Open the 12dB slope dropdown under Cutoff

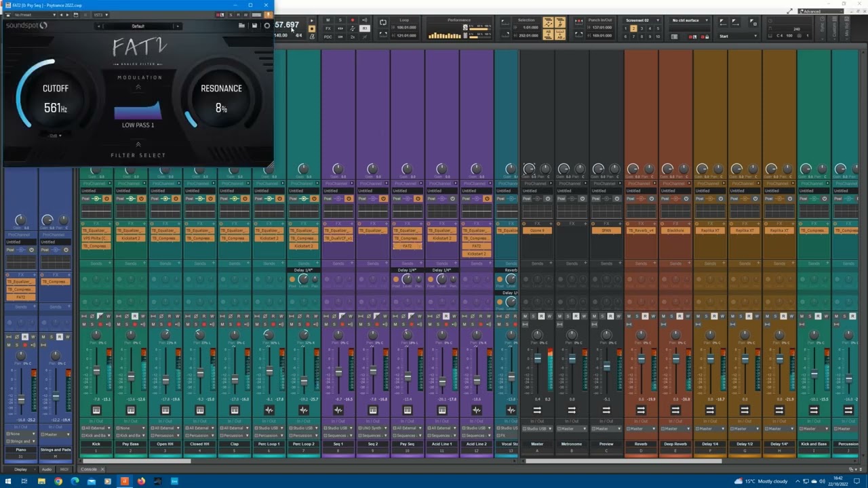[x=56, y=136]
